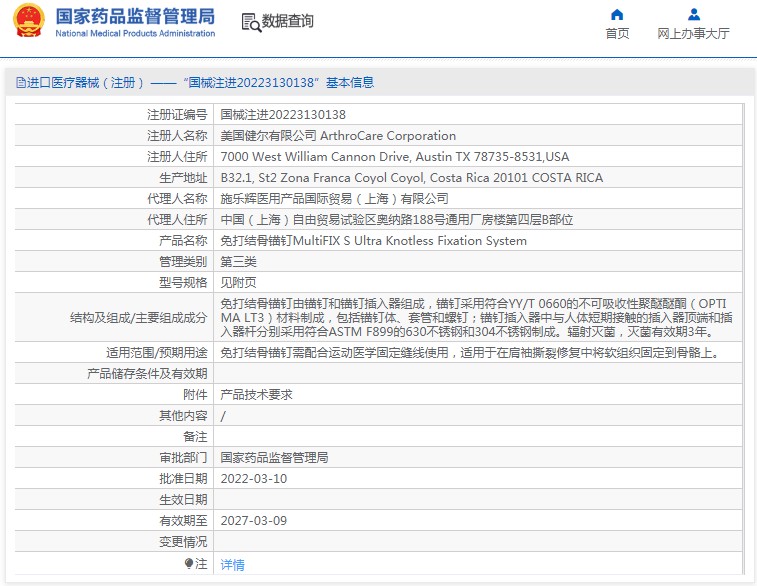
Task: Select approving department value 国家药品监督管理局
Action: [274, 458]
